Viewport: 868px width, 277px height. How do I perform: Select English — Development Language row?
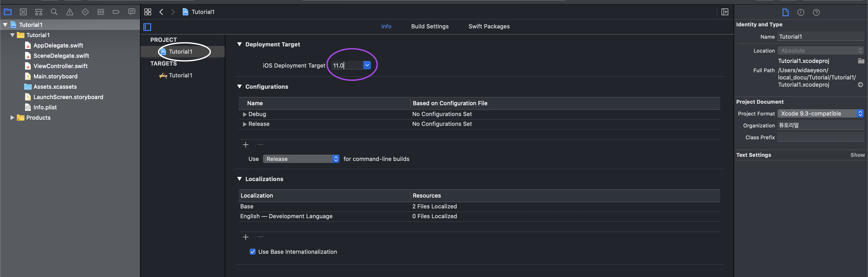click(479, 216)
